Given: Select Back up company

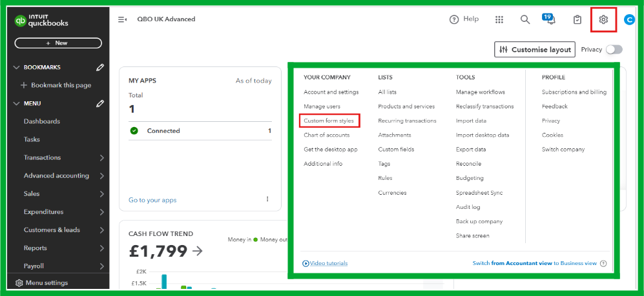Looking at the screenshot, I should click(x=479, y=221).
